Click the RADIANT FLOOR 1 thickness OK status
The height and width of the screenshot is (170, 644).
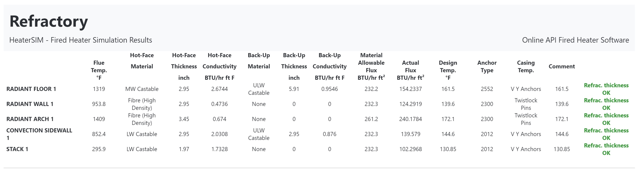606,89
